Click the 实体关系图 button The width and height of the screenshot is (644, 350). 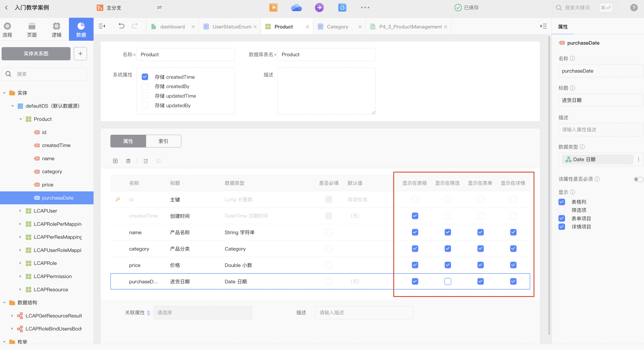[x=36, y=53]
